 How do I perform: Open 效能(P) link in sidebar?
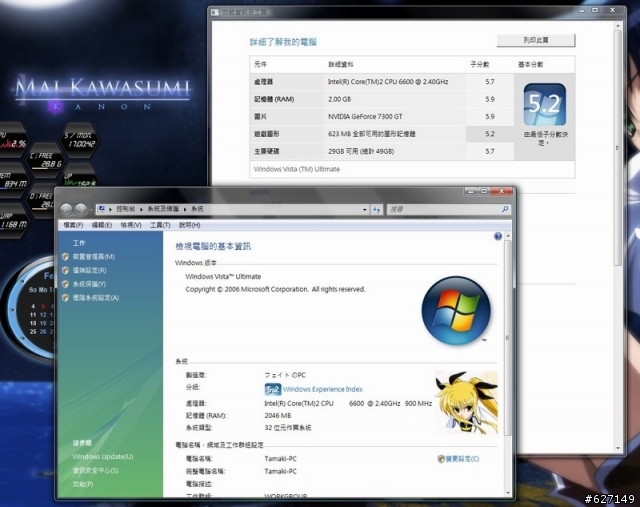pyautogui.click(x=83, y=484)
